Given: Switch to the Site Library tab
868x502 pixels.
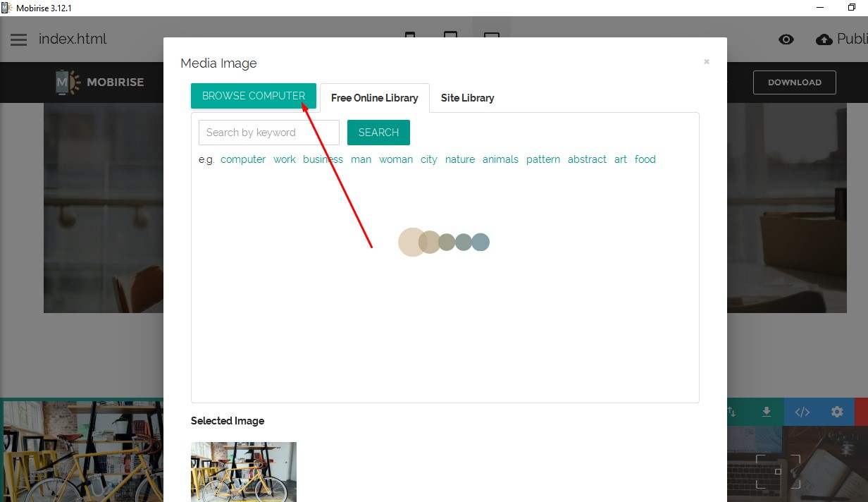Looking at the screenshot, I should coord(467,98).
